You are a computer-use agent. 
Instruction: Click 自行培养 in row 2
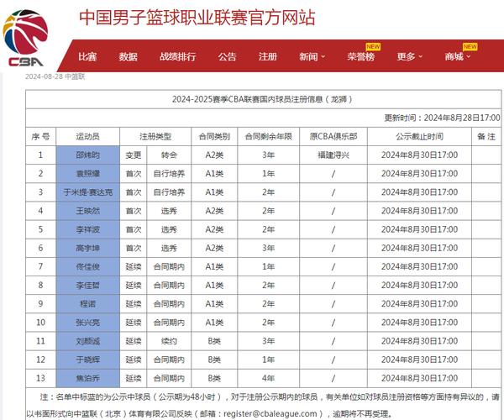169,174
